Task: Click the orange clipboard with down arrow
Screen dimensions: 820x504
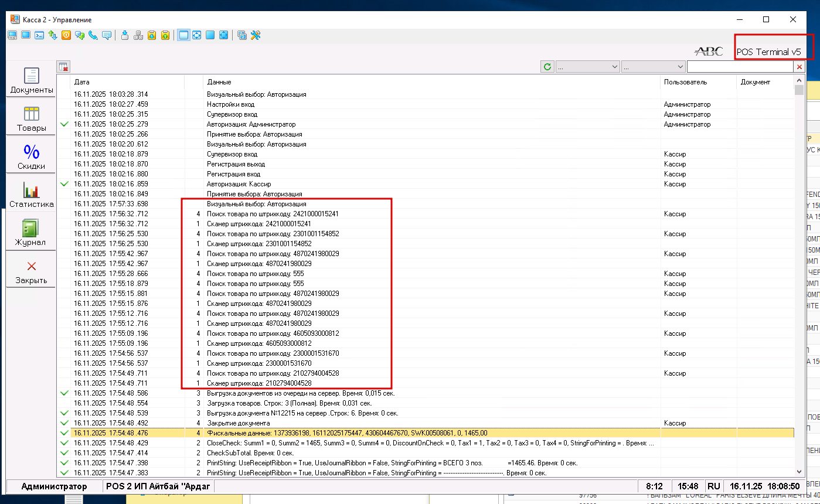Action: 152,35
